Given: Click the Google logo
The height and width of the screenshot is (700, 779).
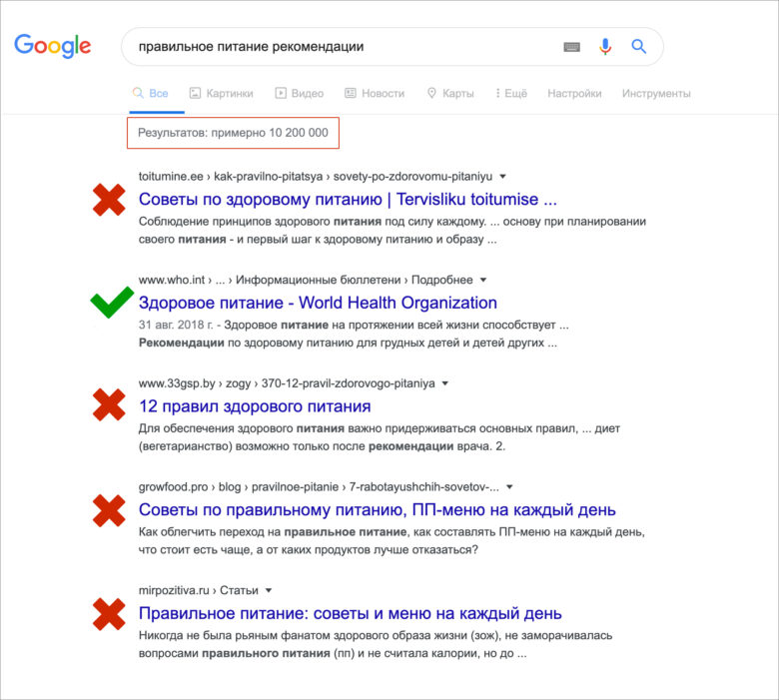Looking at the screenshot, I should 52,45.
